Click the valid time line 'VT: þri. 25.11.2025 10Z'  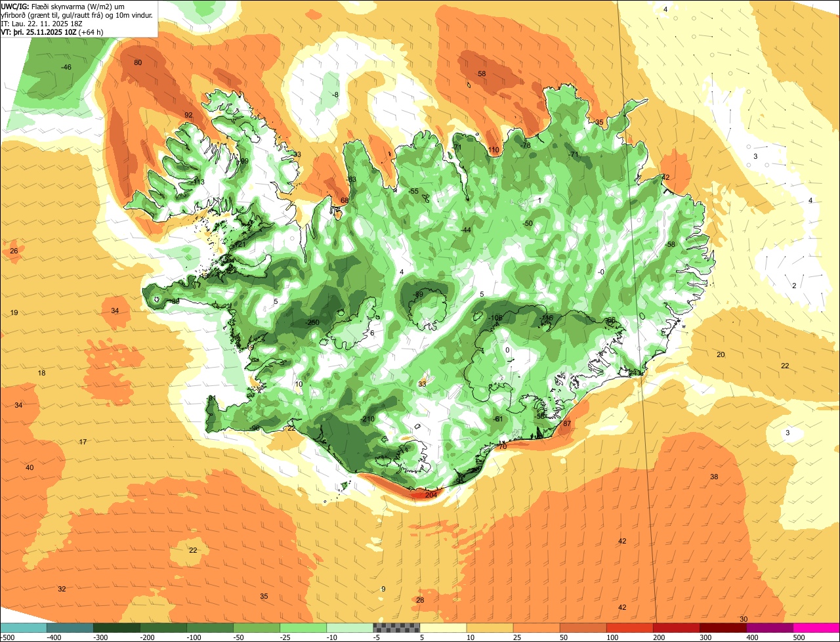click(39, 32)
